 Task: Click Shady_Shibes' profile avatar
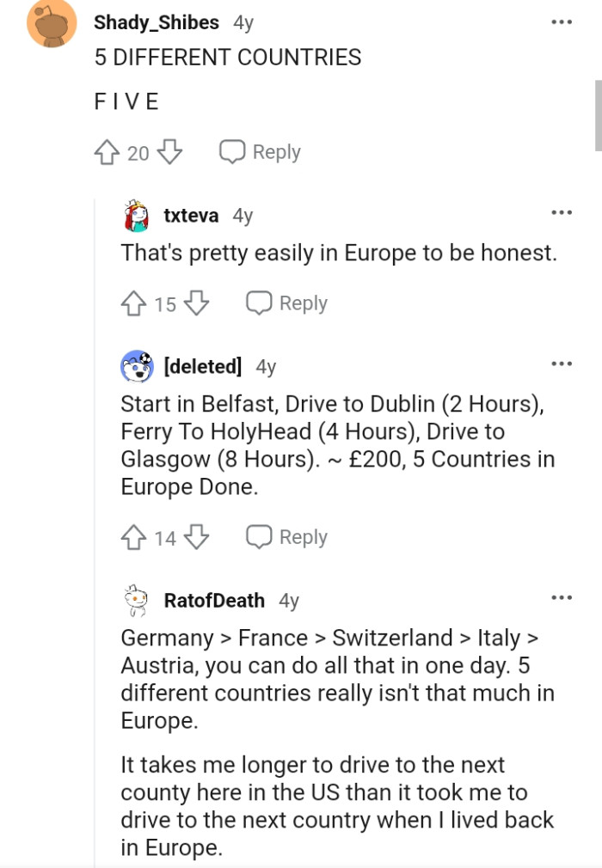[51, 23]
